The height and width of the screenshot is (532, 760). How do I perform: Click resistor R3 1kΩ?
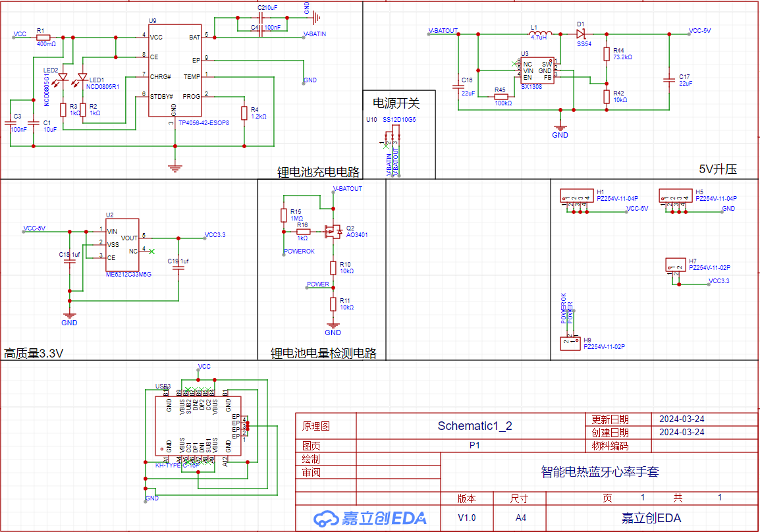tap(63, 109)
